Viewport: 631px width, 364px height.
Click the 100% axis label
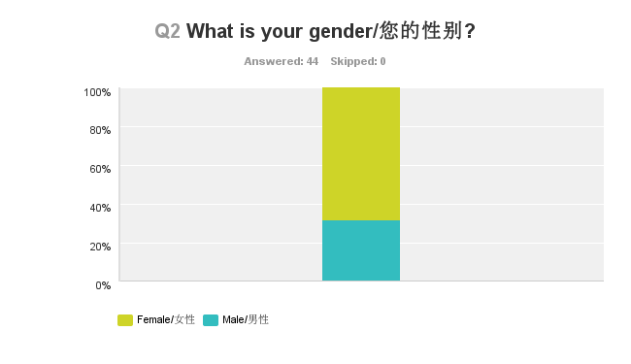pyautogui.click(x=97, y=92)
